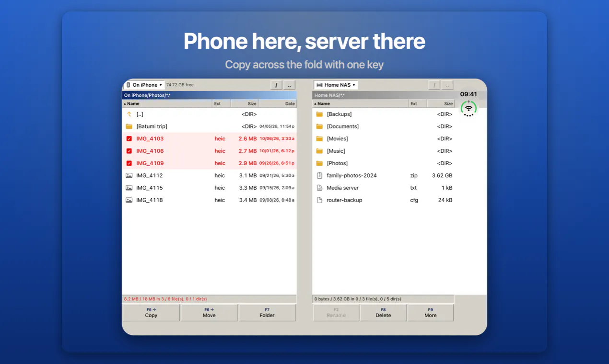
Task: Open the F9 More menu button
Action: tap(431, 313)
